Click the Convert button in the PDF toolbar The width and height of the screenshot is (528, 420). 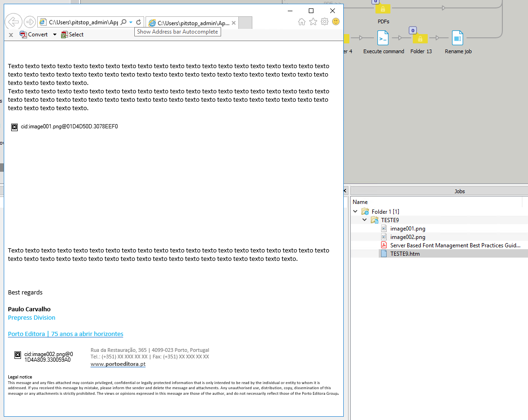click(x=34, y=35)
